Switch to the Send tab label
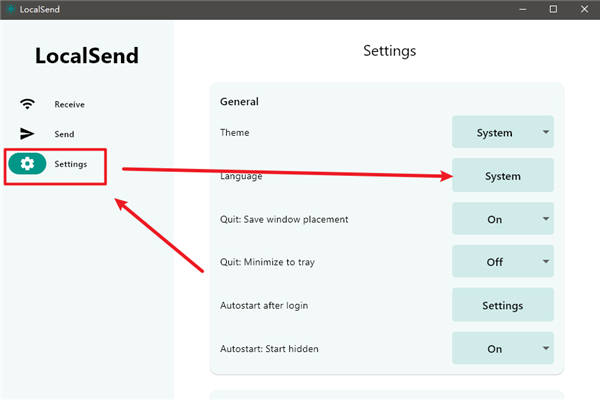 64,134
